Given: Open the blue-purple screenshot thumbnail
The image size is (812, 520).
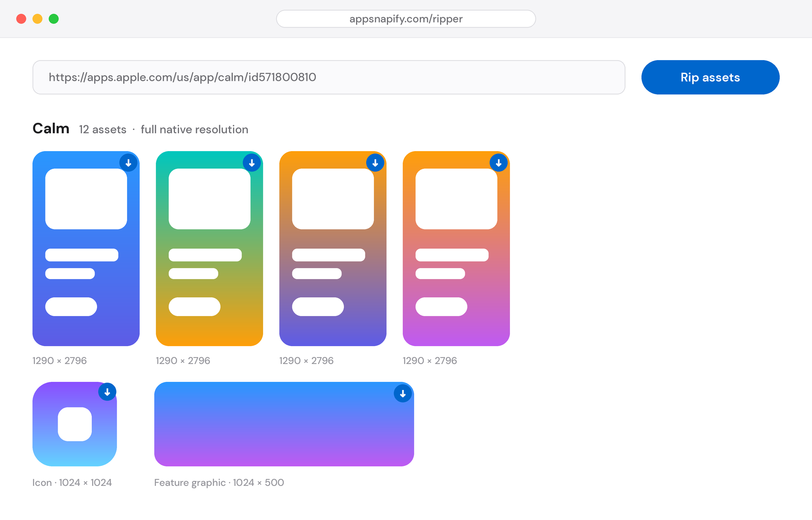Looking at the screenshot, I should [x=86, y=249].
